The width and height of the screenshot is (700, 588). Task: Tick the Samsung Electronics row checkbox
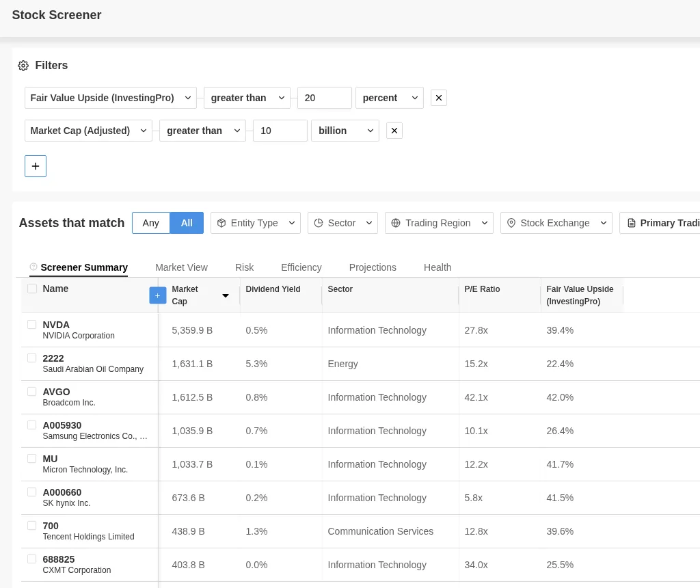coord(31,425)
